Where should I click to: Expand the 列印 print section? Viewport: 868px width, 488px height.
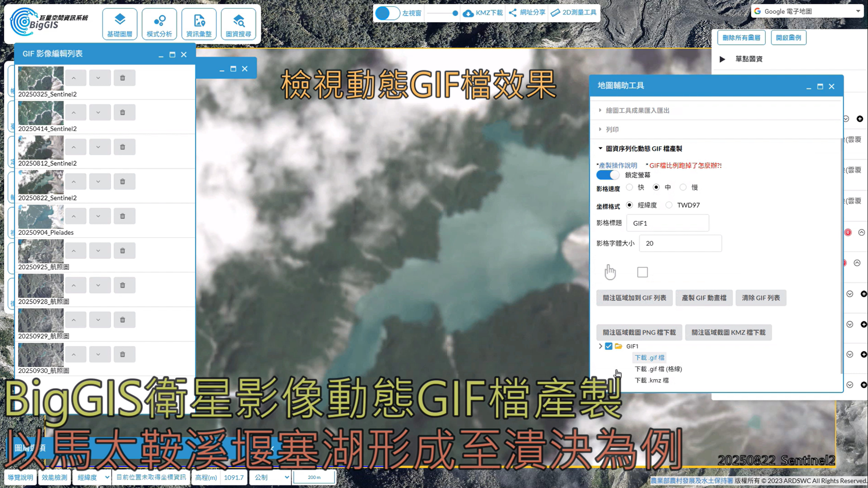(612, 130)
